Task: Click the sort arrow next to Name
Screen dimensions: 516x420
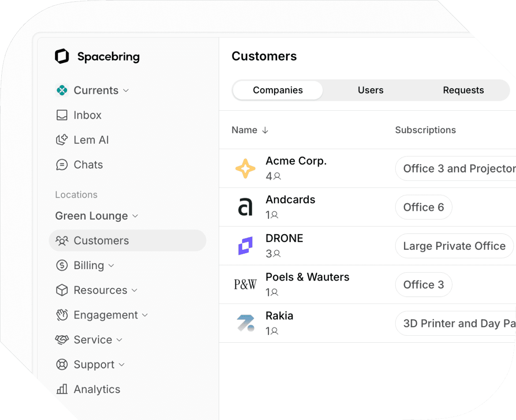Action: click(x=265, y=130)
